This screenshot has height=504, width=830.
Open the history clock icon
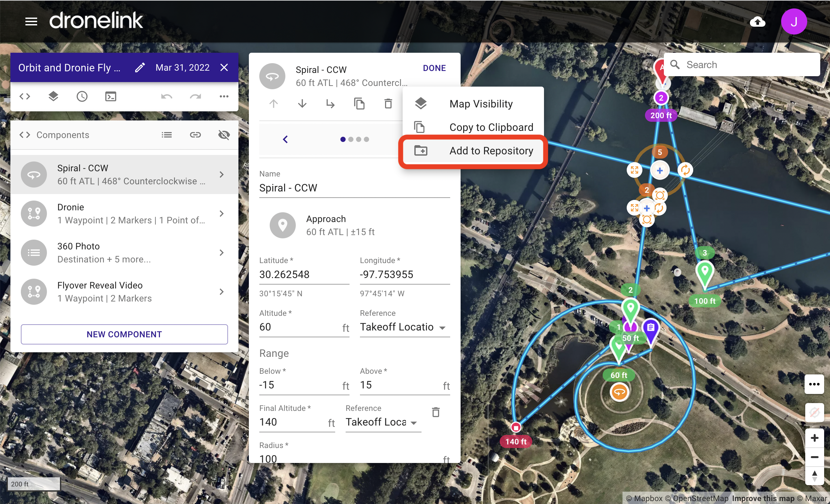(82, 97)
